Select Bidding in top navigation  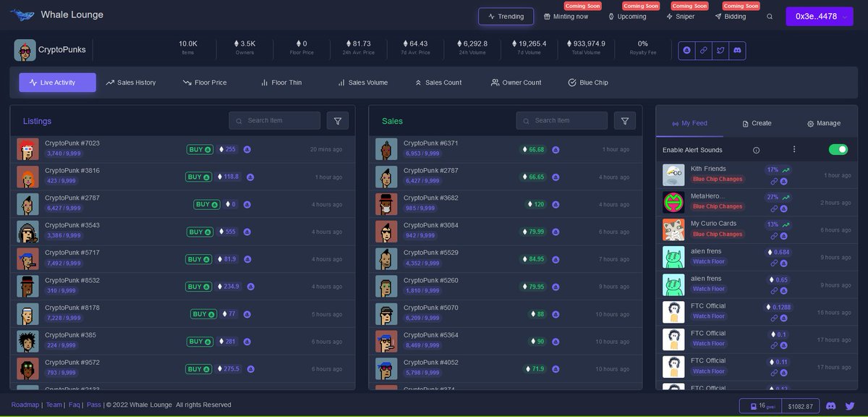click(731, 16)
